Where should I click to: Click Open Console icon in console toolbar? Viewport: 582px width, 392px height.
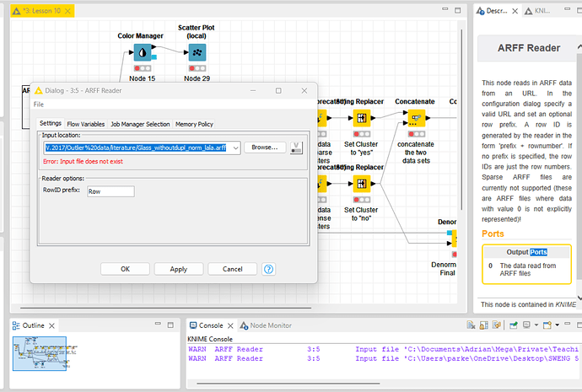point(547,325)
